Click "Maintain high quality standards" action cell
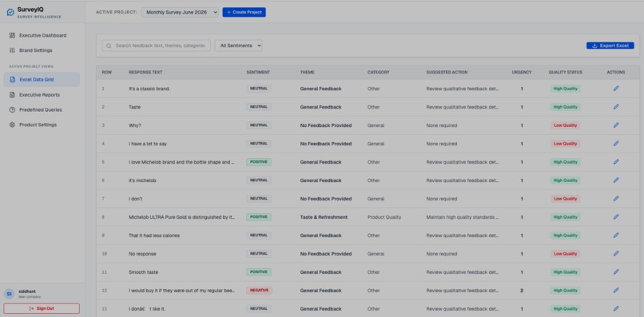Image resolution: width=644 pixels, height=317 pixels. pos(463,217)
